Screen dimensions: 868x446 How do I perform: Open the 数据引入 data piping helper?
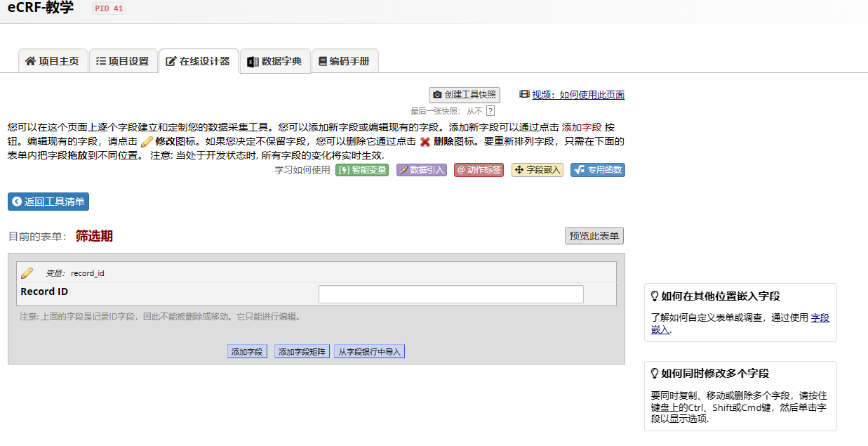(421, 169)
